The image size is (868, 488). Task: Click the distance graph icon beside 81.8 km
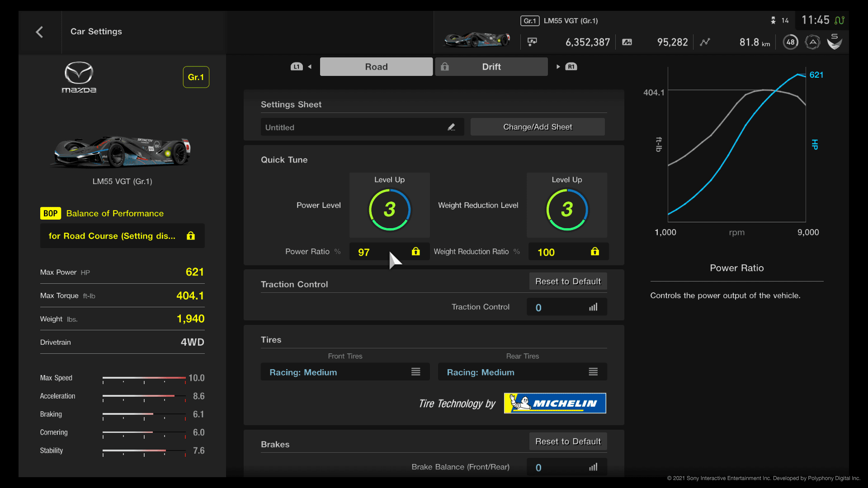[705, 42]
